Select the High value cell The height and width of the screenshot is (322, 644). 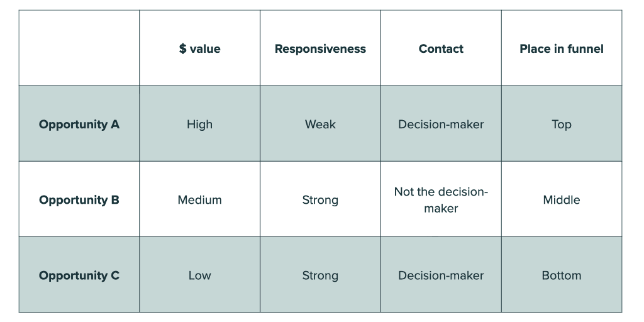pos(199,125)
